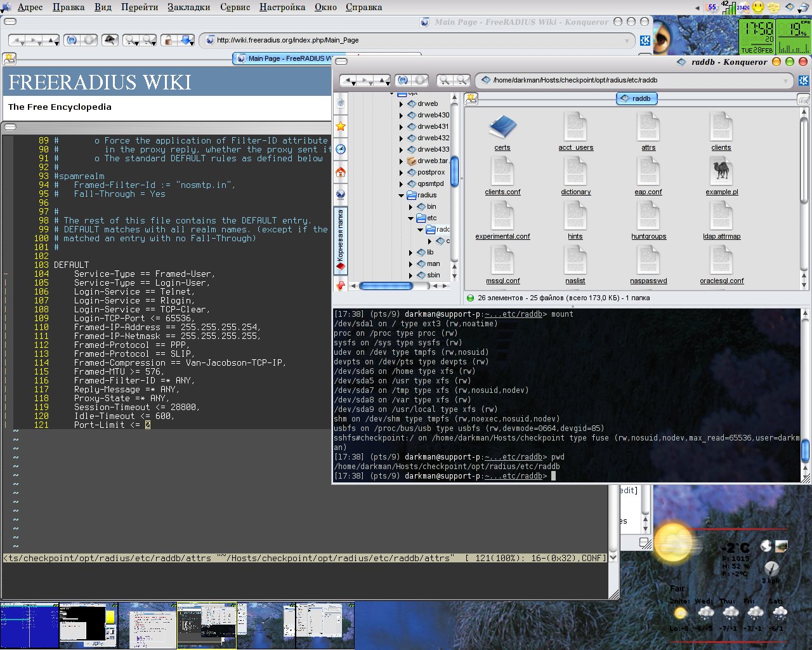Viewport: 812px width, 650px height.
Task: Reload the FreeRADIUS Wiki page
Action: [x=72, y=40]
